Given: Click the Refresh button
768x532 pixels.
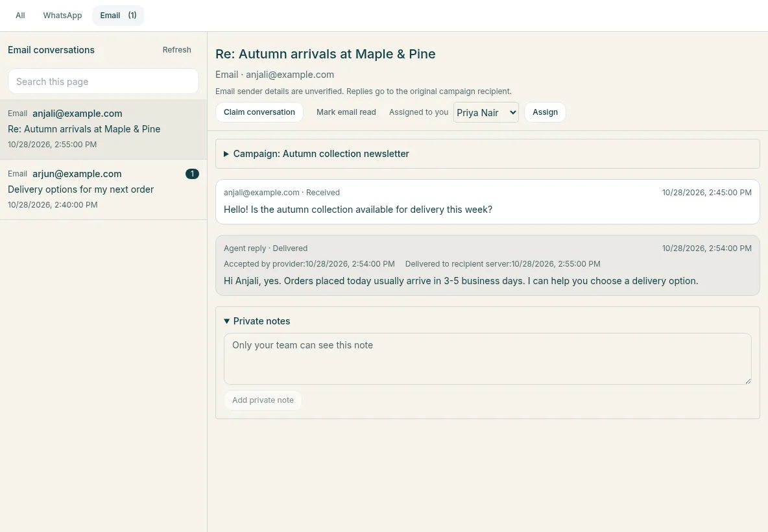Looking at the screenshot, I should (177, 50).
